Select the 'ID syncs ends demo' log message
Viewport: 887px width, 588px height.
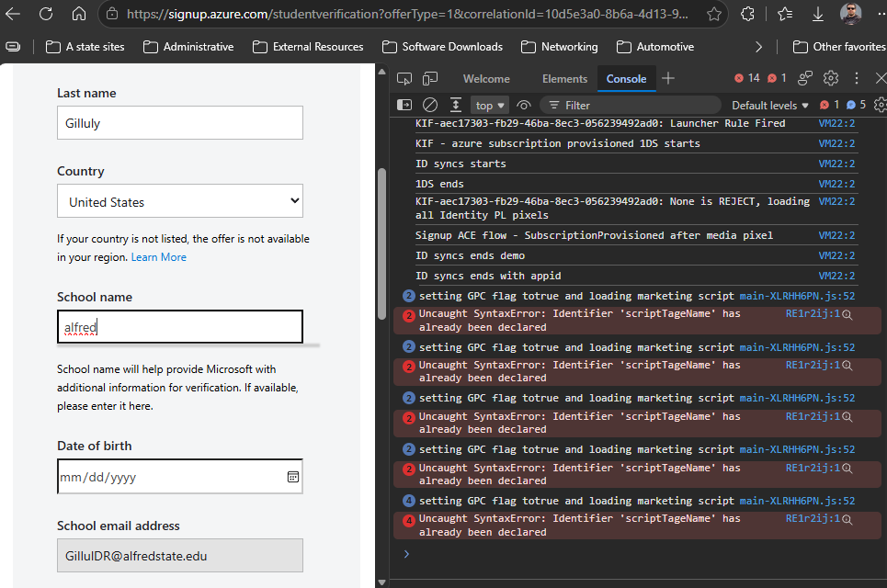[470, 255]
